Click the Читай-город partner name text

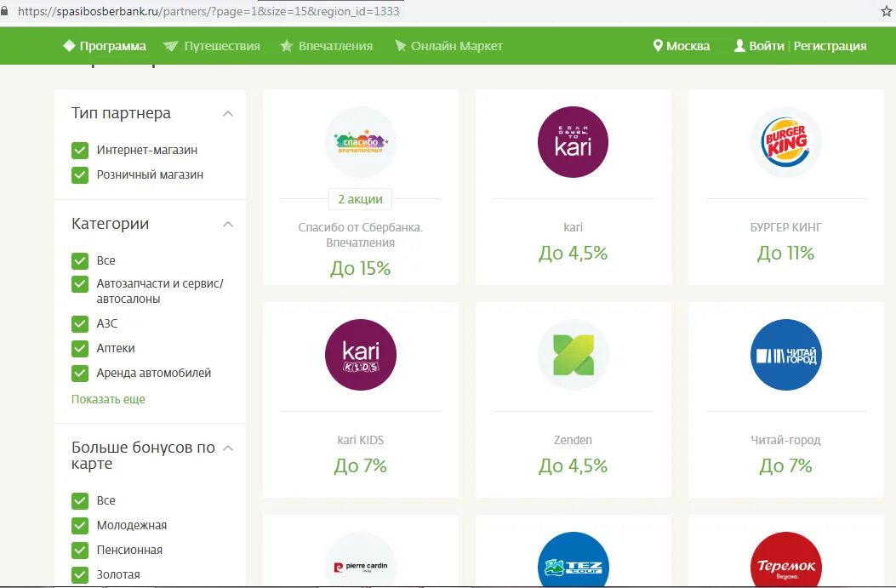pos(785,440)
